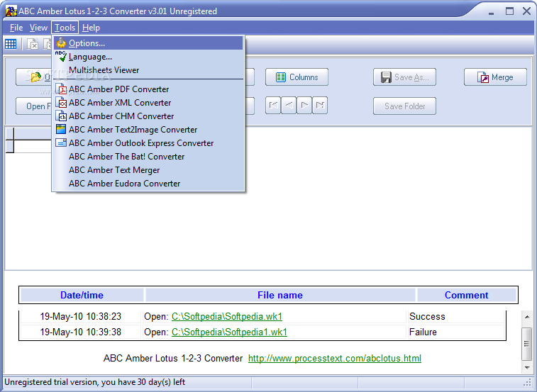
Task: Minimize the converter window
Action: [x=492, y=12]
